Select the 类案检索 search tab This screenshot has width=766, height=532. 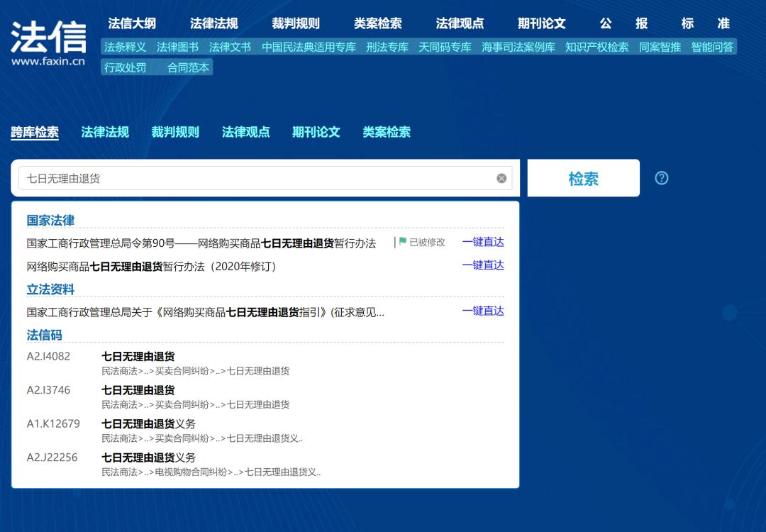pos(387,132)
